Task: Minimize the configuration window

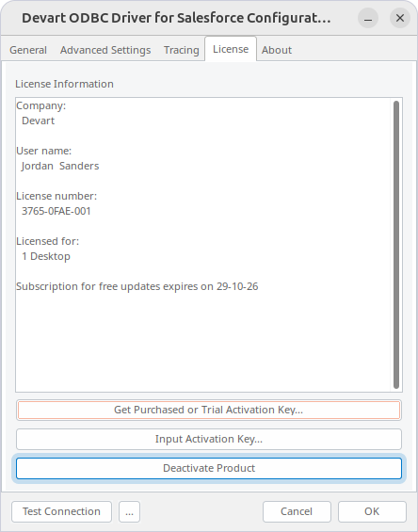Action: pyautogui.click(x=368, y=18)
